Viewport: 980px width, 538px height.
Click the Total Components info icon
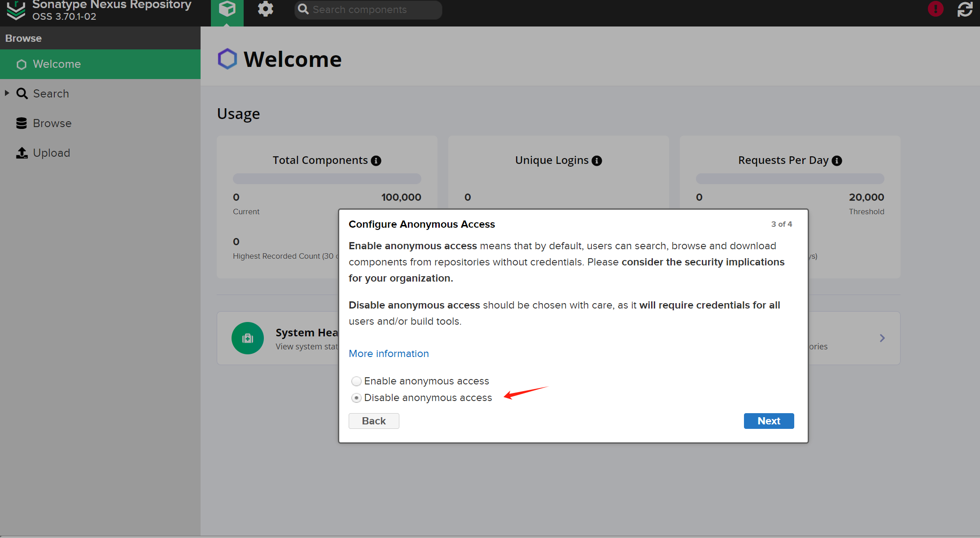pos(376,161)
